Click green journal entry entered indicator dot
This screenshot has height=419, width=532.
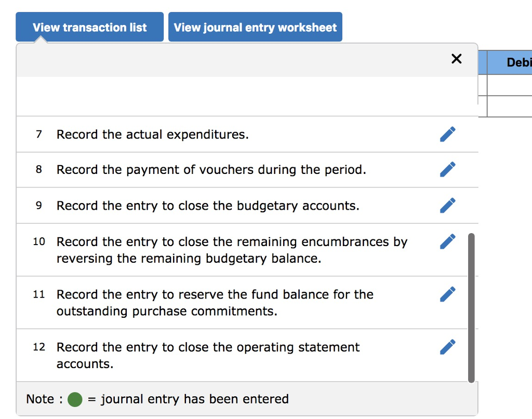[75, 399]
